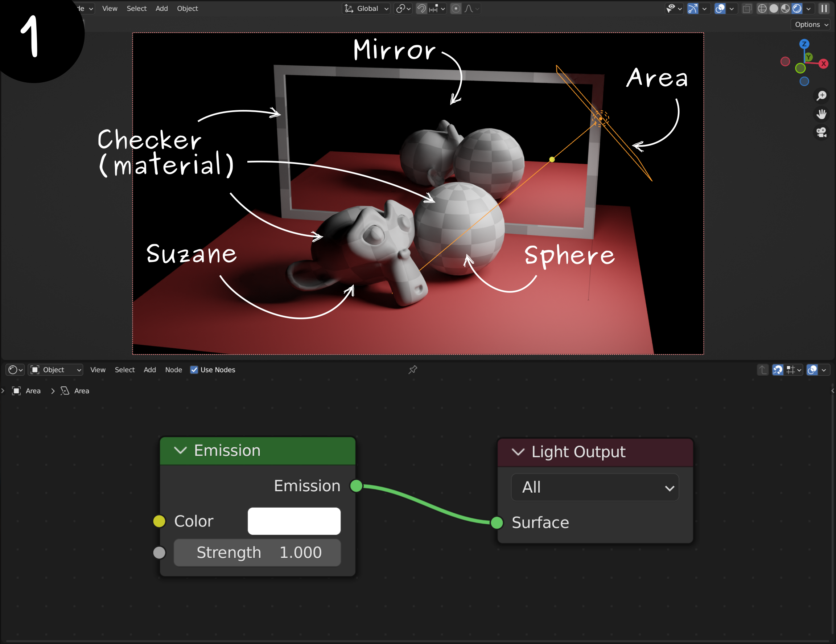The width and height of the screenshot is (836, 644).
Task: Switch to wireframe viewport shading
Action: pyautogui.click(x=762, y=8)
